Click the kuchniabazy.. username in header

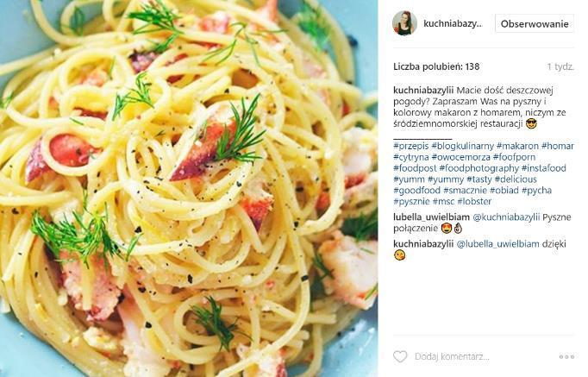(453, 23)
